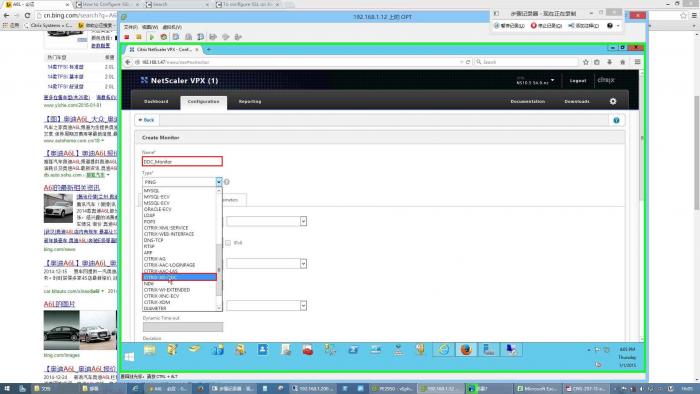The image size is (700, 394).
Task: Open snapshot manager in console toolbar
Action: point(201,37)
